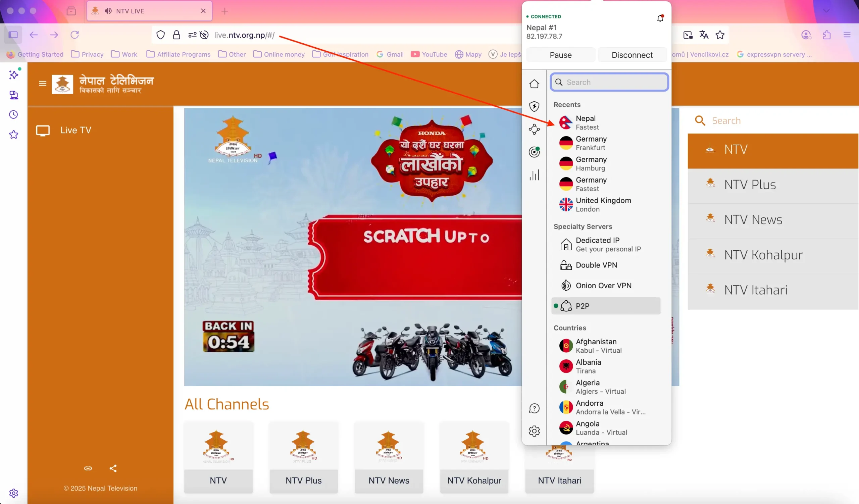The image size is (859, 504).
Task: Show site security padlock info
Action: coord(176,35)
